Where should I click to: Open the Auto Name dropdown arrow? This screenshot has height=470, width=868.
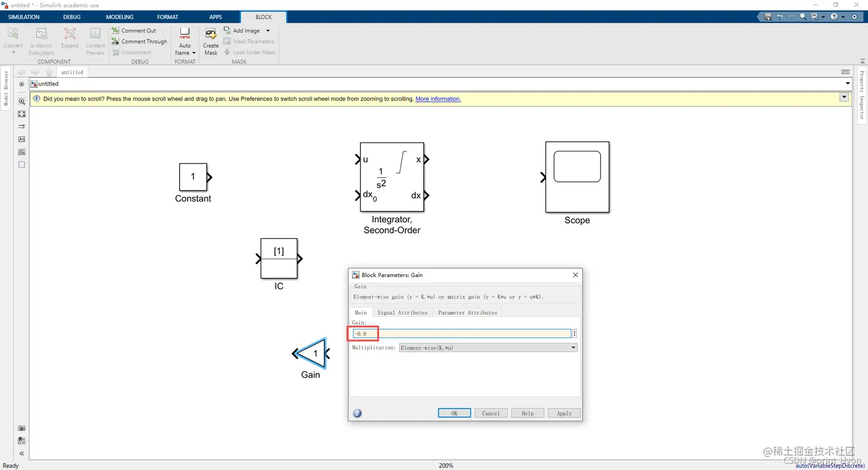tap(194, 53)
